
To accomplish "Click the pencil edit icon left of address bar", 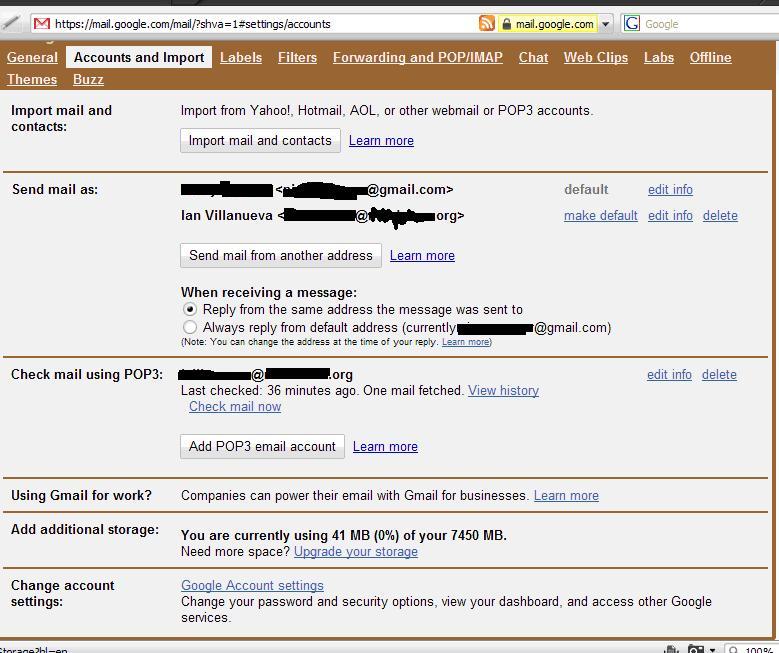I will tap(10, 23).
